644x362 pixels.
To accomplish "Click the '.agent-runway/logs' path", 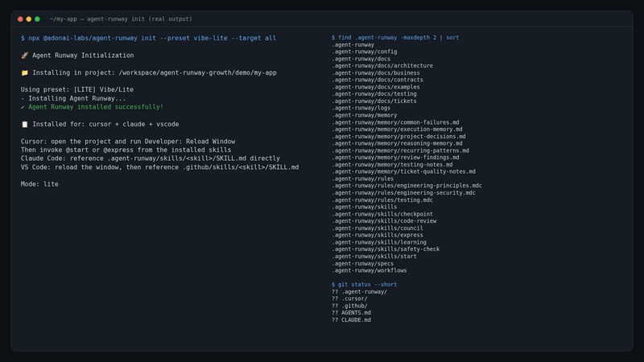I will tap(361, 108).
